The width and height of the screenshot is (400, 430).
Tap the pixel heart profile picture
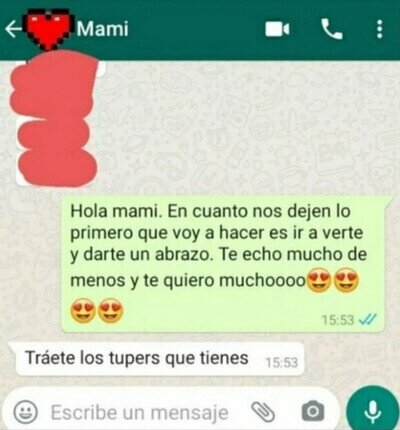pos(49,31)
